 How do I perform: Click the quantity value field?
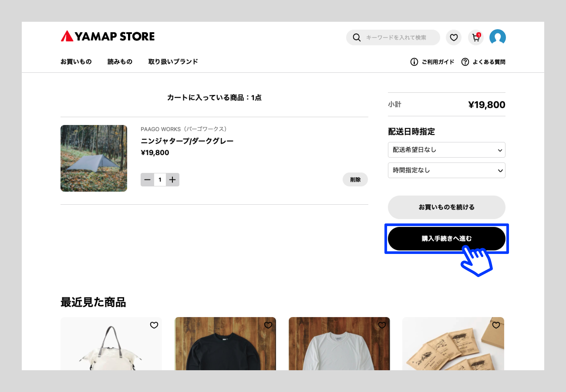pyautogui.click(x=160, y=180)
